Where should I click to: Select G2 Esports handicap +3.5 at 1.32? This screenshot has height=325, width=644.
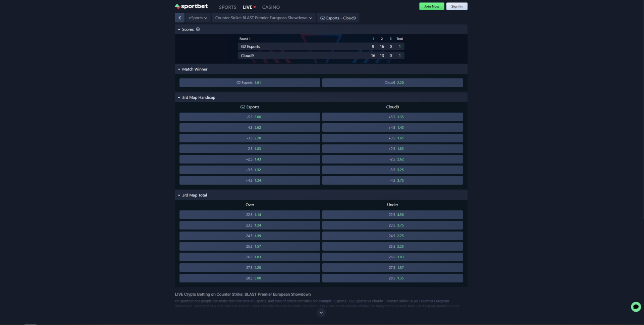point(250,170)
